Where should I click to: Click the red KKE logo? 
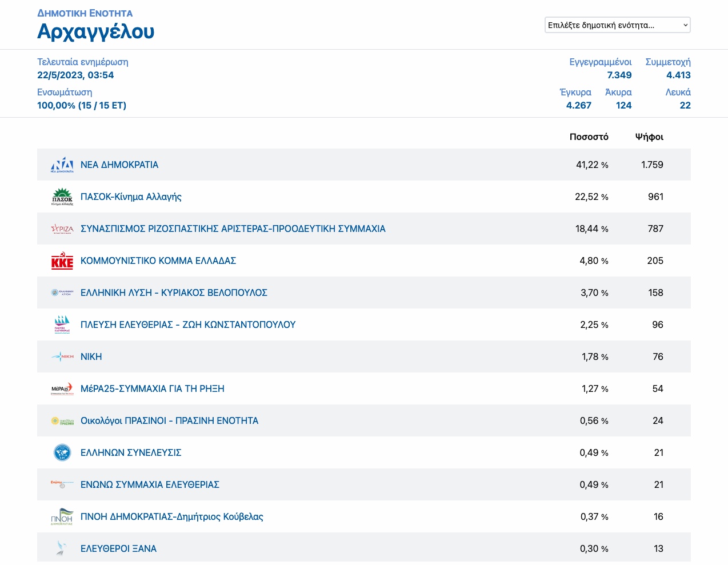[62, 261]
